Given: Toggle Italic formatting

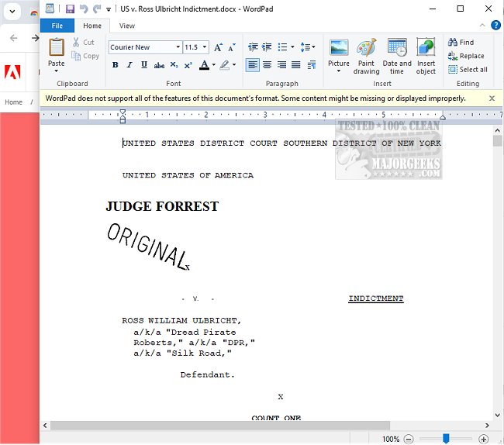Looking at the screenshot, I should tap(129, 65).
